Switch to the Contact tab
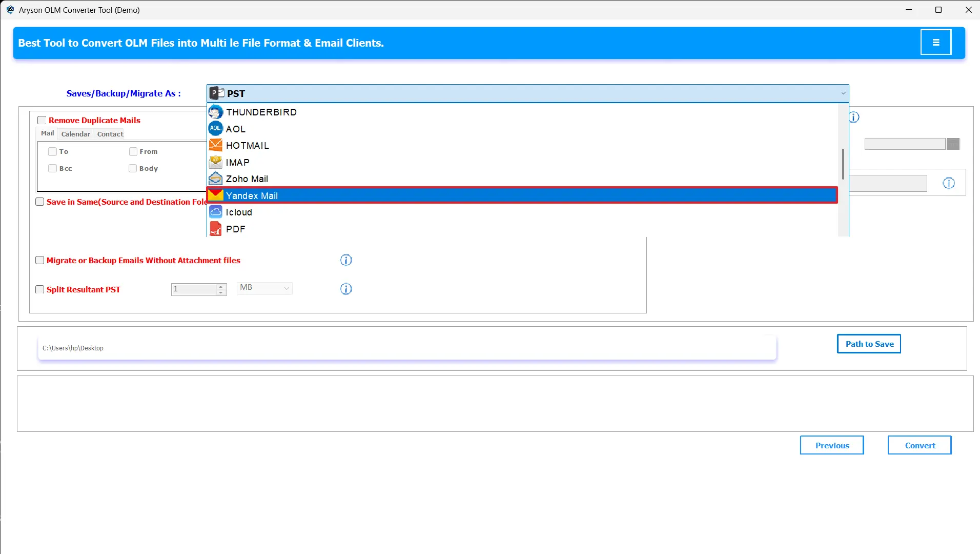 [x=110, y=134]
